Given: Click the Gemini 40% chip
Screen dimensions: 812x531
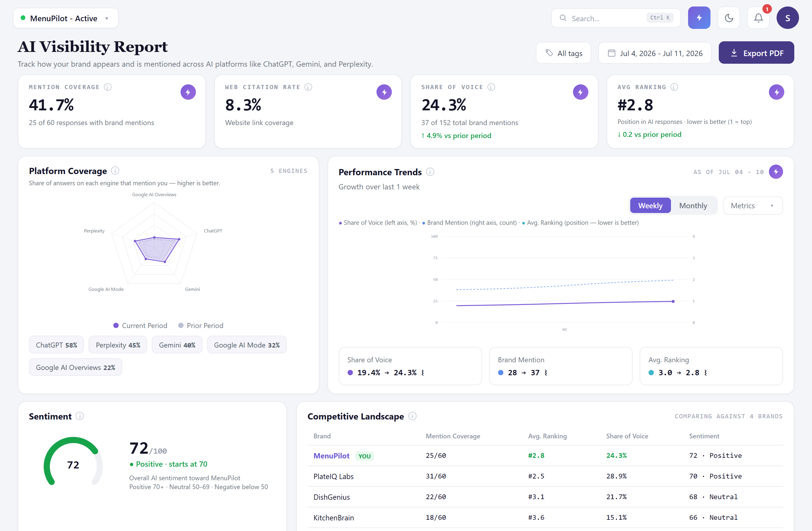Looking at the screenshot, I should tap(177, 345).
